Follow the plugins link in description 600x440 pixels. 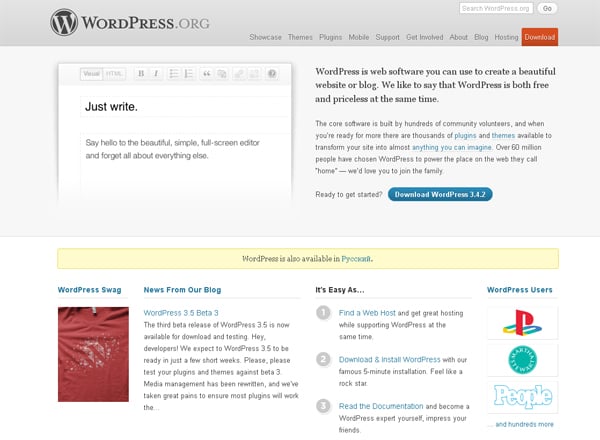(x=465, y=135)
